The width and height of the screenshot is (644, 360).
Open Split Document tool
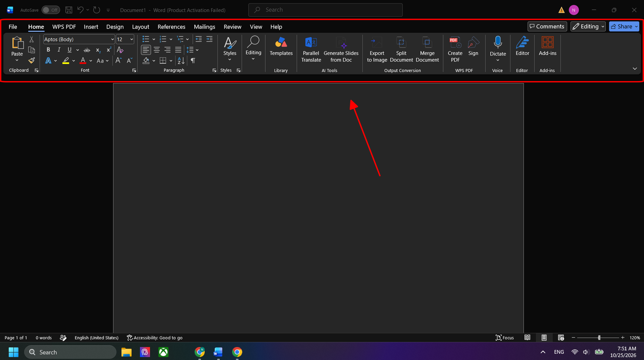[401, 50]
